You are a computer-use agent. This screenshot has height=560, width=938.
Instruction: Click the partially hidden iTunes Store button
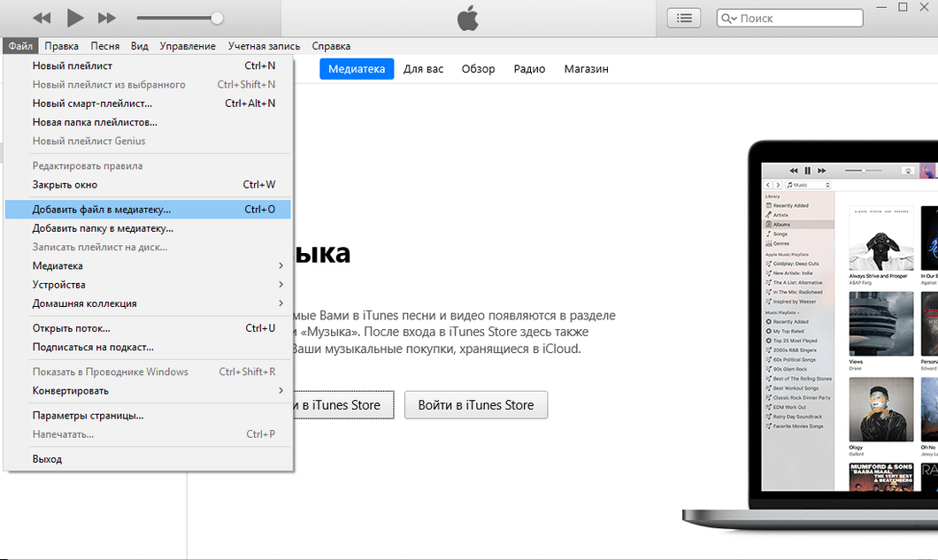click(x=343, y=405)
